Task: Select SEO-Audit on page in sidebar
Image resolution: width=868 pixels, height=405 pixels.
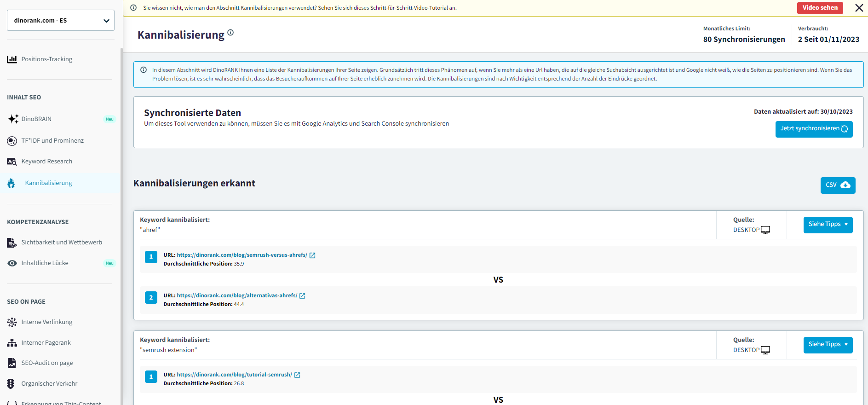Action: pyautogui.click(x=47, y=363)
